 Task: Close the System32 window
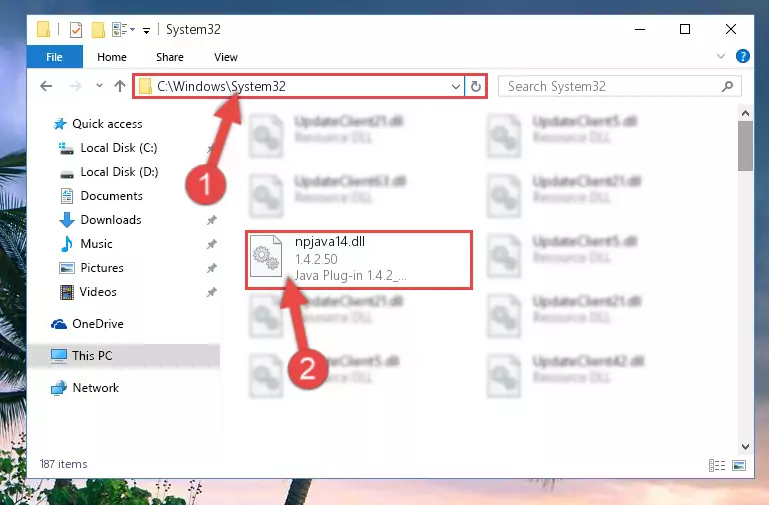pyautogui.click(x=731, y=29)
